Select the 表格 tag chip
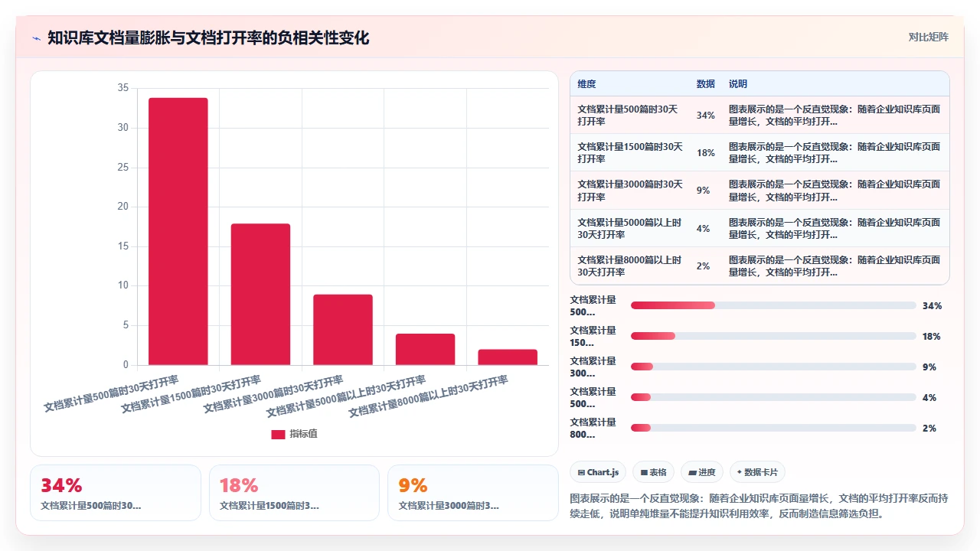 click(x=653, y=472)
